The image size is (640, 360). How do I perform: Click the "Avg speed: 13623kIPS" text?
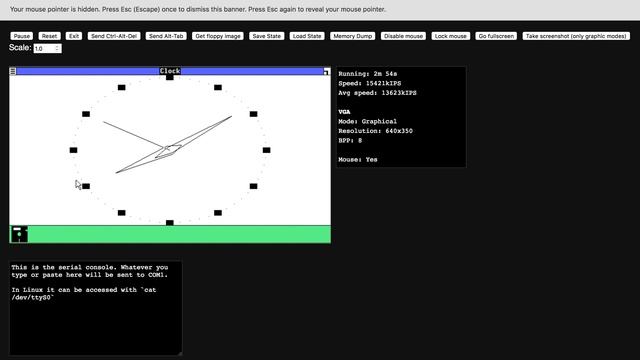point(377,93)
